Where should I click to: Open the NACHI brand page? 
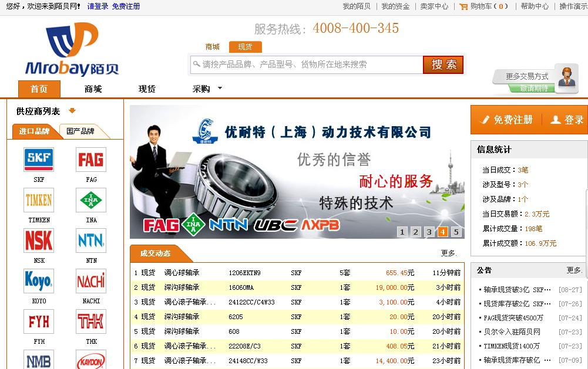[x=90, y=281]
